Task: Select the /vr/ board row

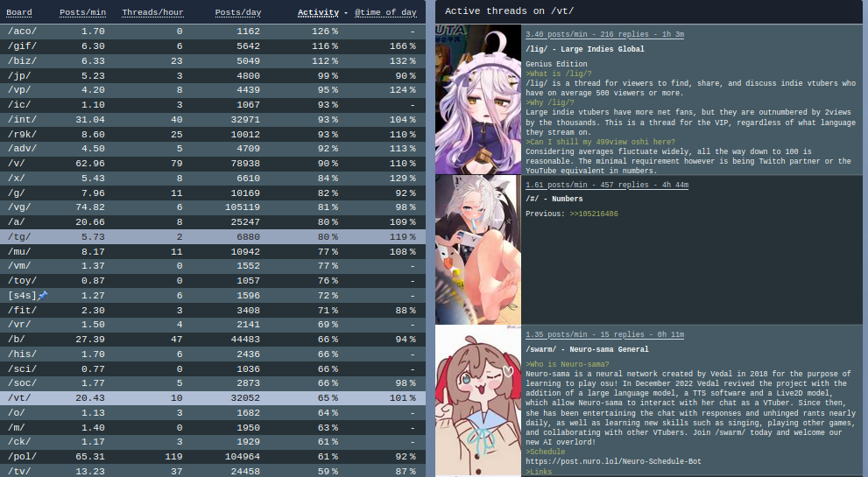Action: click(213, 324)
